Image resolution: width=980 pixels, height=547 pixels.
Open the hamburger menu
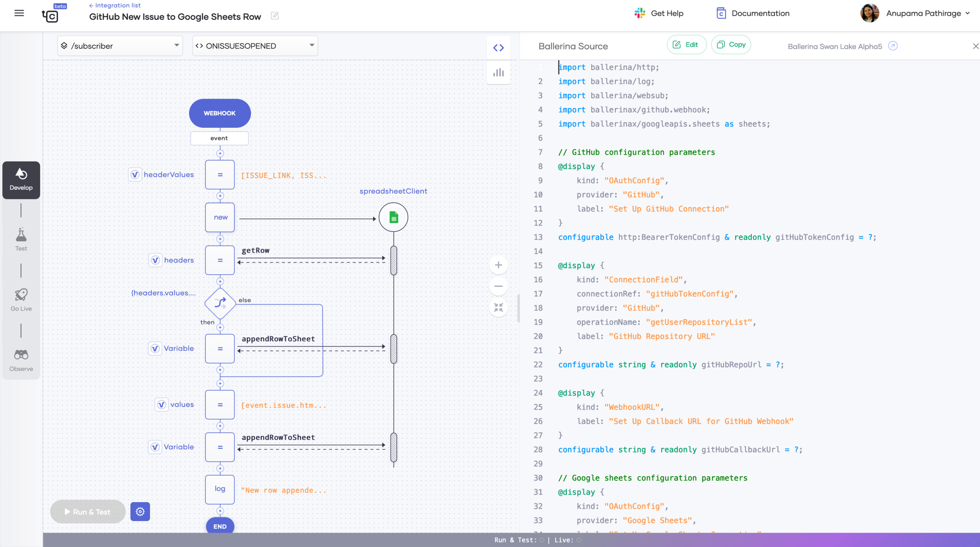[x=19, y=13]
